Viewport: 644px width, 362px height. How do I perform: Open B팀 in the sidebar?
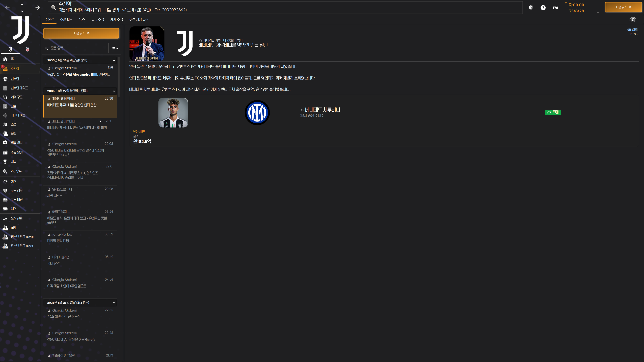[20, 228]
